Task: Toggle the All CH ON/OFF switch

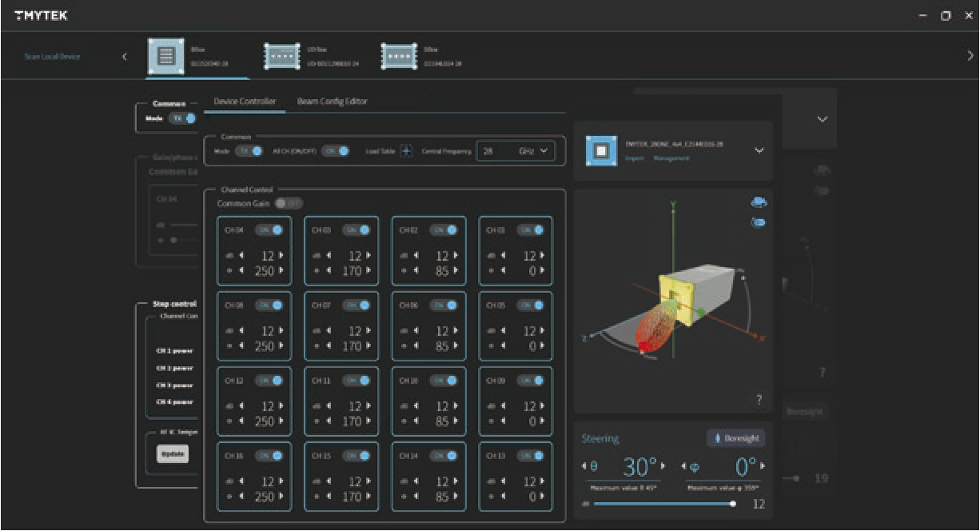Action: (336, 151)
